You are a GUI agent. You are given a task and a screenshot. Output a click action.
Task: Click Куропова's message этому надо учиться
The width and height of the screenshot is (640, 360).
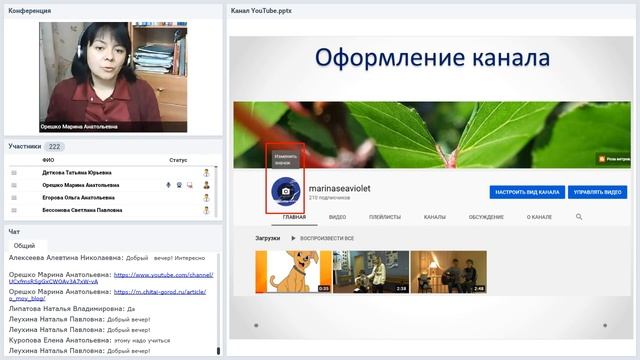click(89, 340)
